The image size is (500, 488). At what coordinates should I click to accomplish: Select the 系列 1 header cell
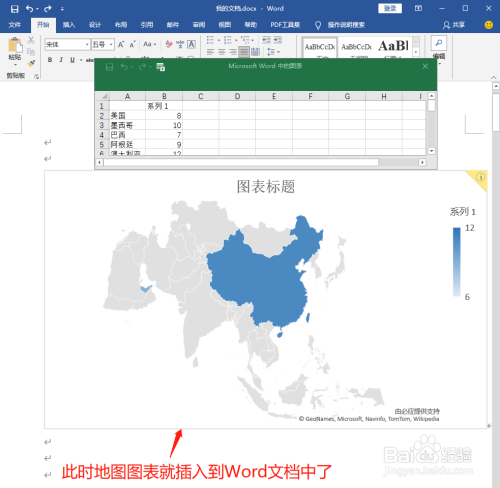click(164, 106)
